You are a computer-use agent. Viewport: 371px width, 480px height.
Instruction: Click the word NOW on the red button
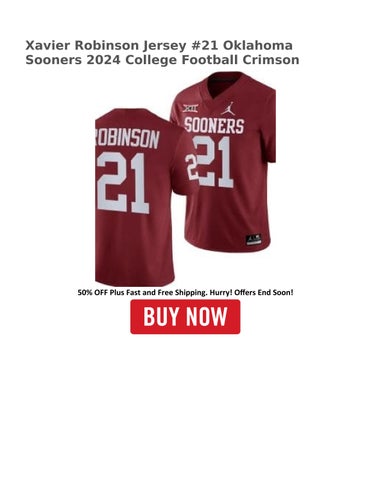207,316
